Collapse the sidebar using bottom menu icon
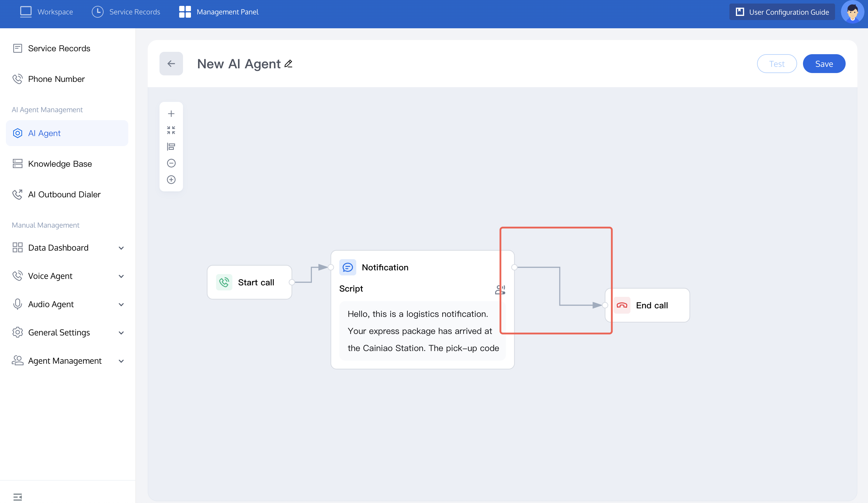Image resolution: width=868 pixels, height=503 pixels. point(18,497)
